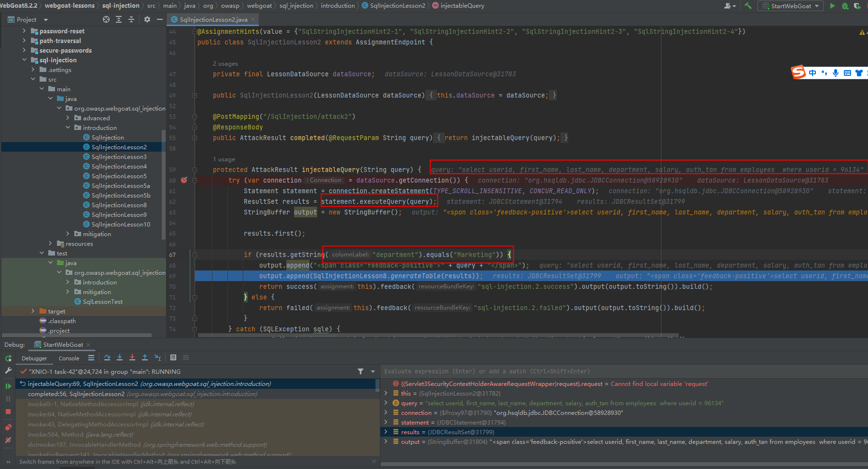Viewport: 868px width, 469px height.
Task: Click the Build project hammer icon
Action: click(748, 6)
